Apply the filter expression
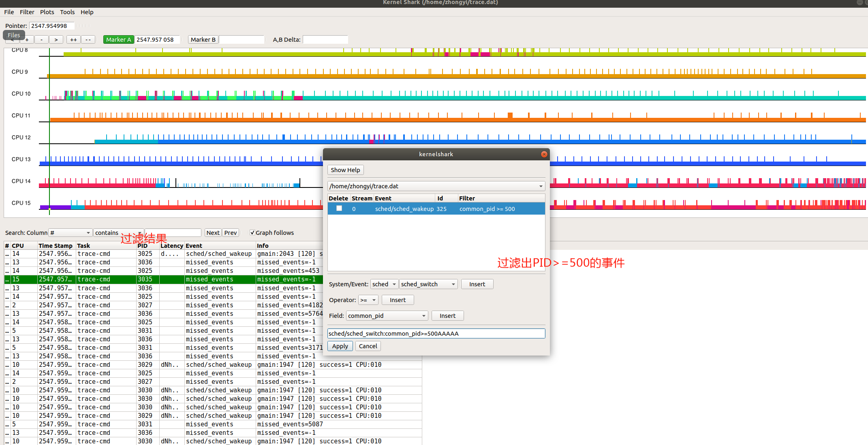The image size is (868, 445). [340, 346]
